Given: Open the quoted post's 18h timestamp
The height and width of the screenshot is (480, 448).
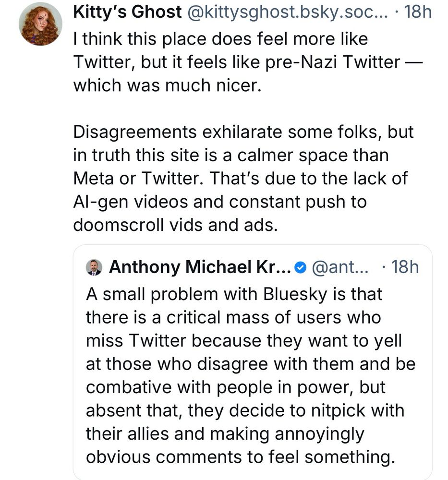Looking at the screenshot, I should tap(405, 267).
